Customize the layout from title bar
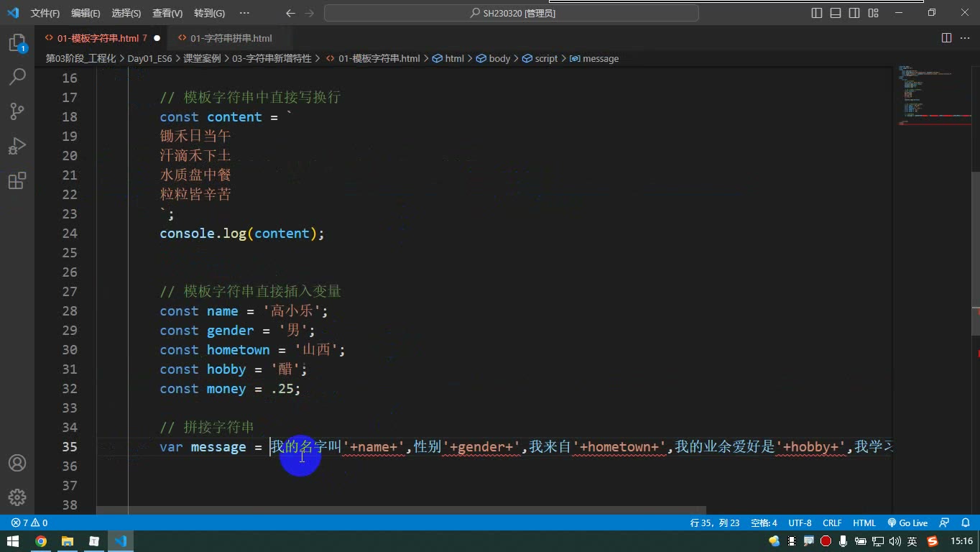Image resolution: width=980 pixels, height=552 pixels. tap(873, 13)
